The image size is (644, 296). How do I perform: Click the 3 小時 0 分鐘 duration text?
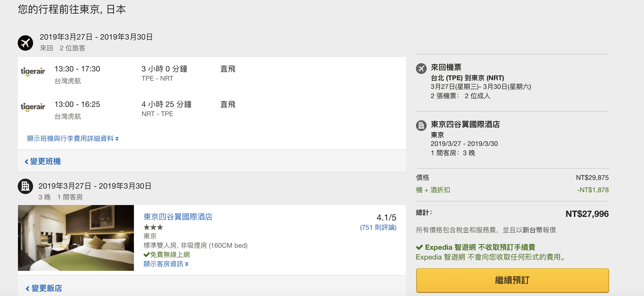click(x=164, y=69)
